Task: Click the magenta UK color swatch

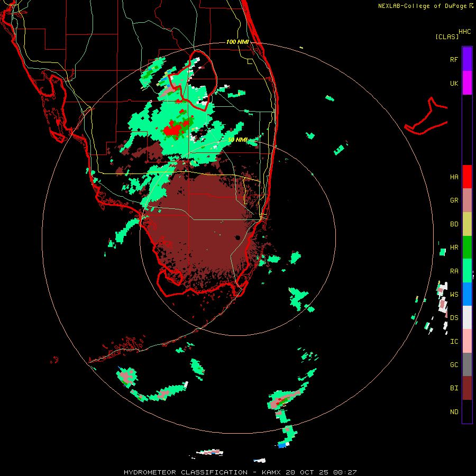Action: [467, 83]
